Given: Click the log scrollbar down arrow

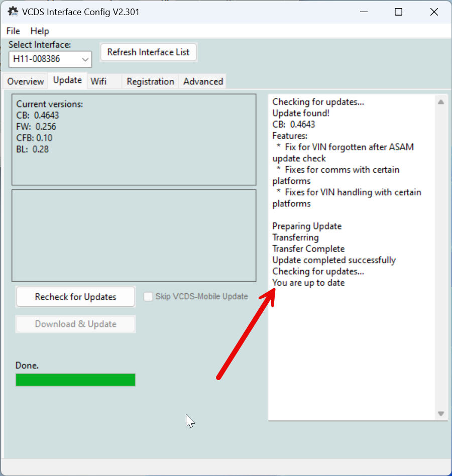Looking at the screenshot, I should point(441,413).
